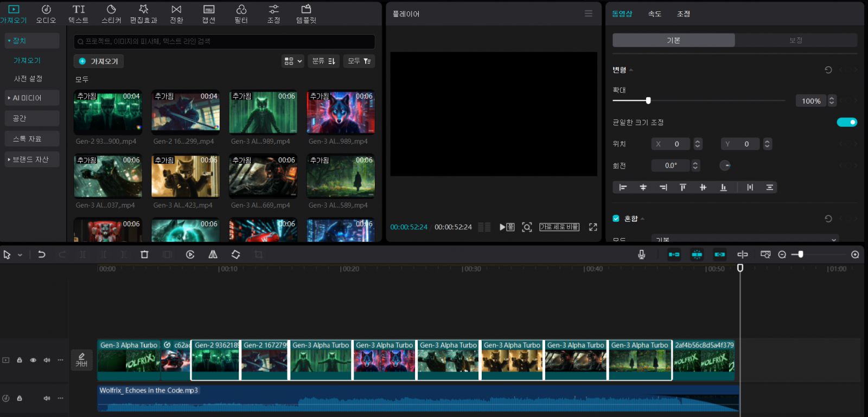
Task: Switch to 속도 (Speed) tab in properties panel
Action: [655, 14]
